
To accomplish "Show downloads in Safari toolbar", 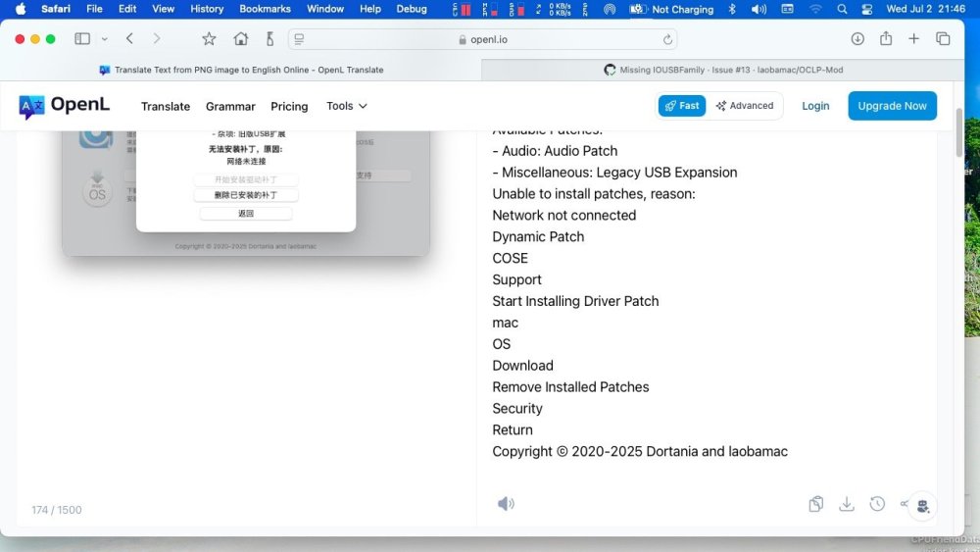I will pyautogui.click(x=857, y=39).
